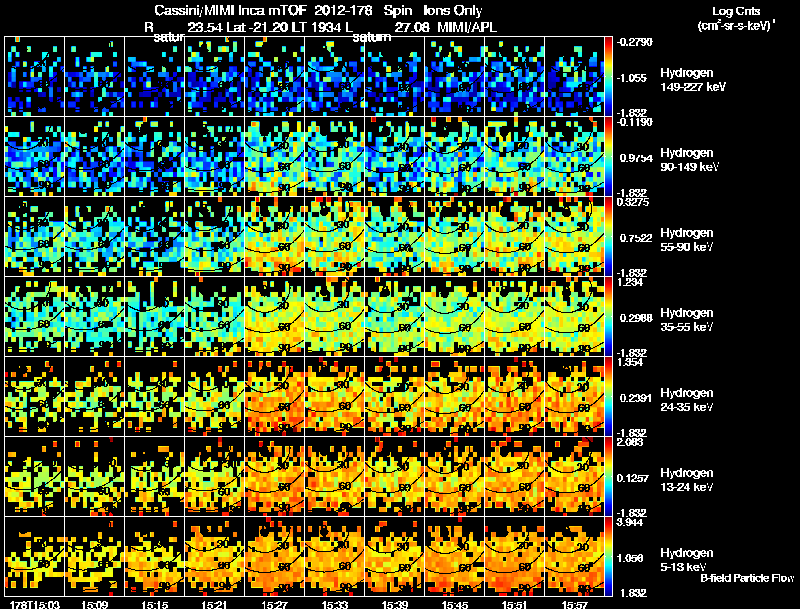Viewport: 800px width, 609px height.
Task: Click the 1.234 colorbar value
Action: coord(630,282)
